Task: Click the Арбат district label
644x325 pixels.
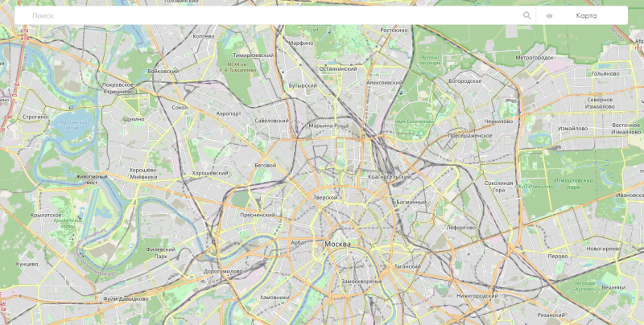Action: 299,242
